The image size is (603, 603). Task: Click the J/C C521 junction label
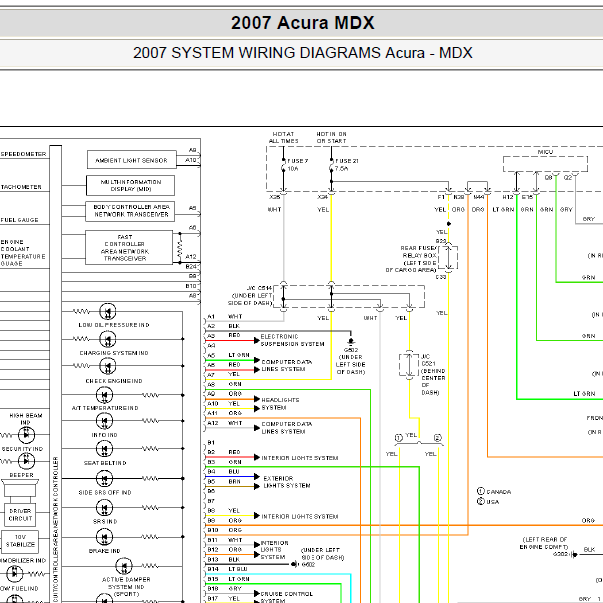(x=433, y=374)
